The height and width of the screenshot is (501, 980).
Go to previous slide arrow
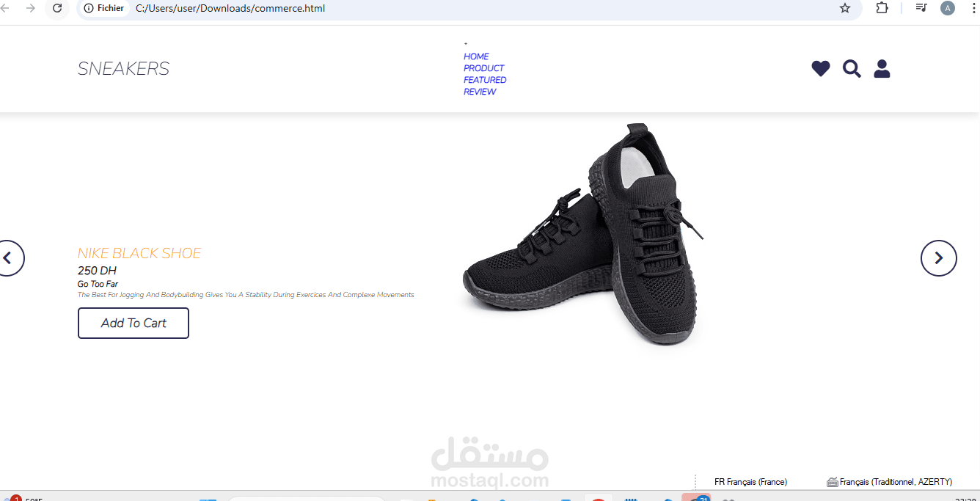[x=7, y=258]
